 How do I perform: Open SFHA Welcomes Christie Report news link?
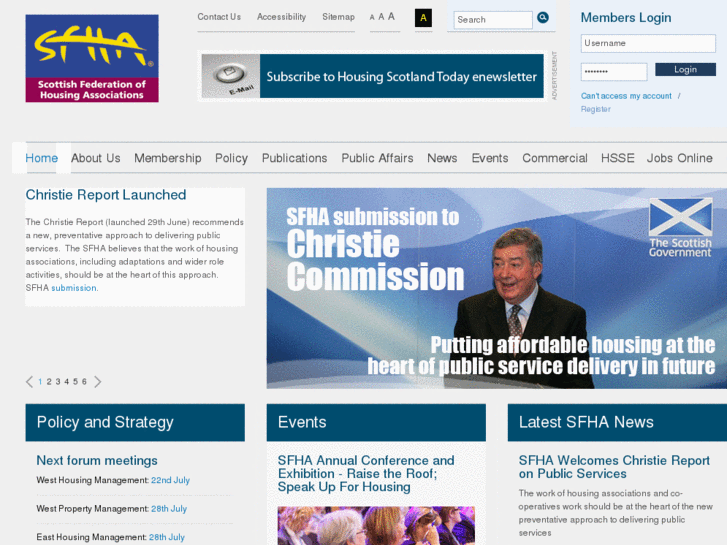[x=614, y=467]
